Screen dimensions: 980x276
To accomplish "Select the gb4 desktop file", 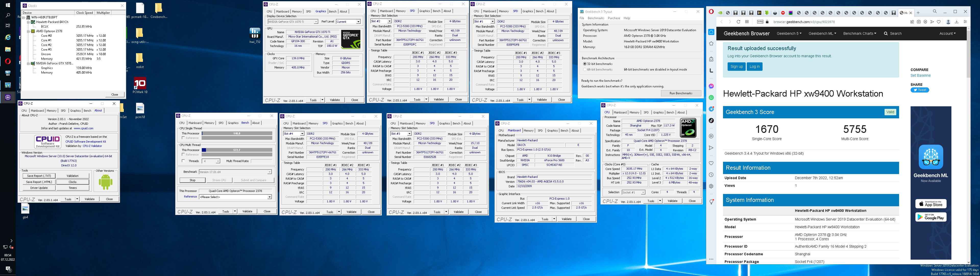I will point(25,212).
